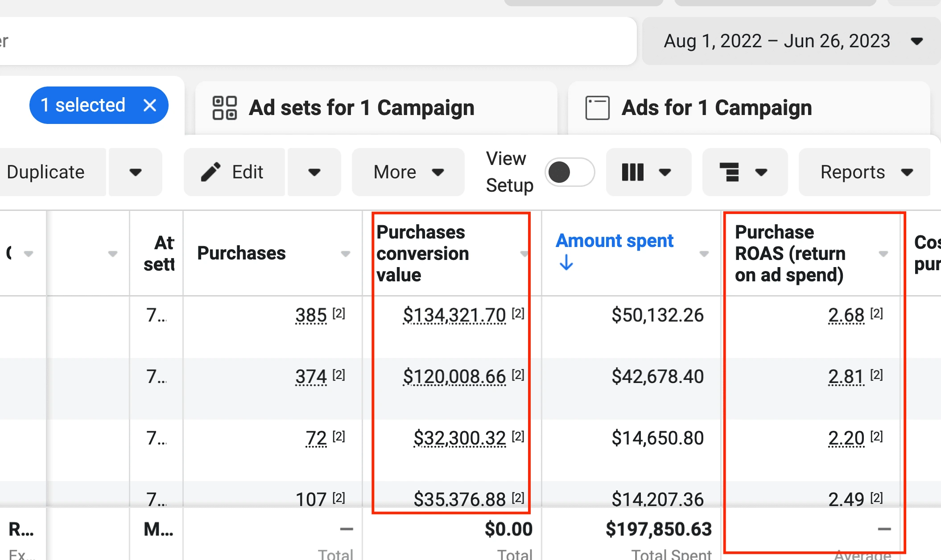Image resolution: width=941 pixels, height=560 pixels.
Task: Toggle the View Setup switch
Action: pyautogui.click(x=570, y=172)
